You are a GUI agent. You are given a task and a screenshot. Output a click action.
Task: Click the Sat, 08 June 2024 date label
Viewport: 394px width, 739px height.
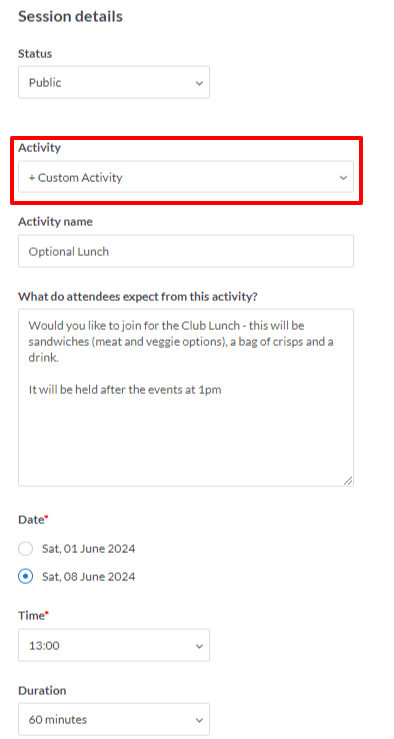[x=88, y=576]
